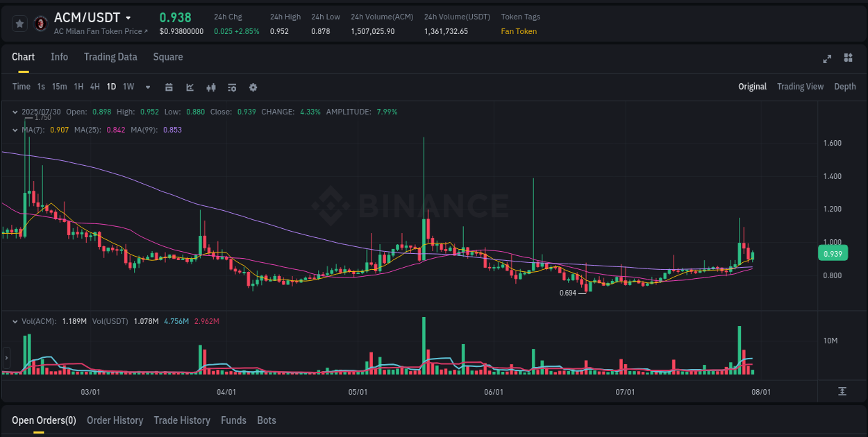Open the drawing order list icon

tap(231, 87)
